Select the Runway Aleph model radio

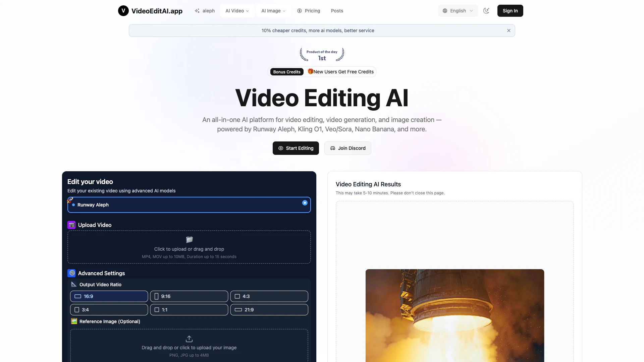tap(305, 203)
